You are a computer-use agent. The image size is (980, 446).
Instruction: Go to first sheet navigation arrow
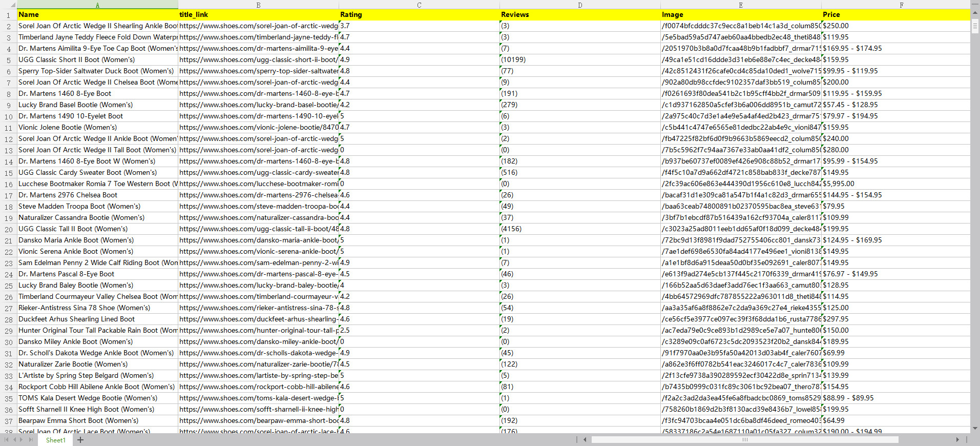(6, 440)
